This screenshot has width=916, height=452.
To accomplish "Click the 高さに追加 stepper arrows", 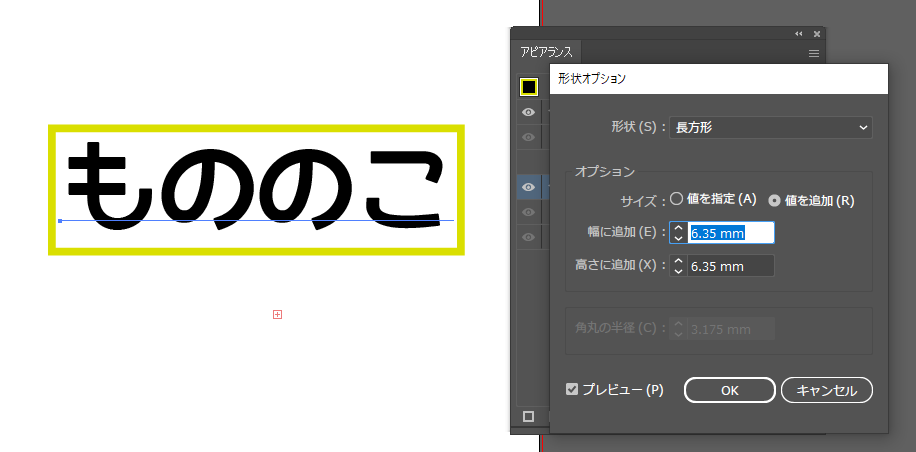I will [678, 266].
